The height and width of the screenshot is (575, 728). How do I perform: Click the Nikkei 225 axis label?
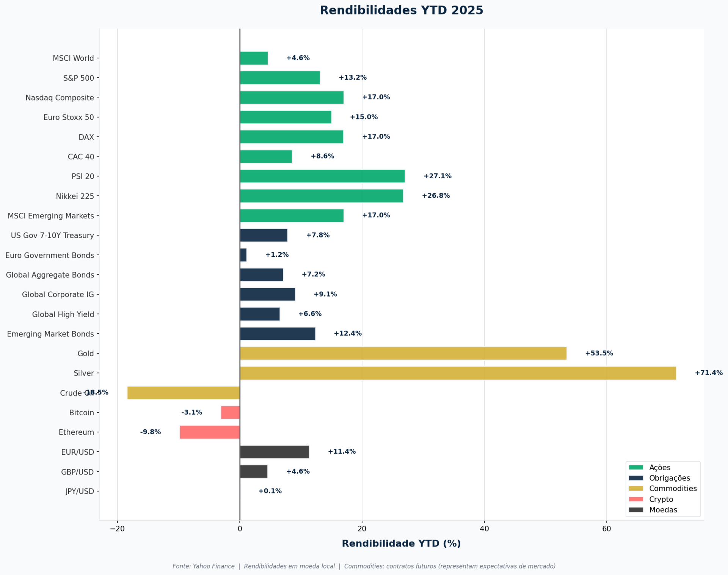tap(75, 196)
